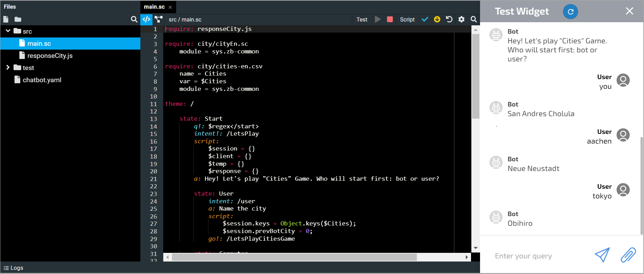Stop the running test
The image size is (644, 274).
[x=390, y=19]
